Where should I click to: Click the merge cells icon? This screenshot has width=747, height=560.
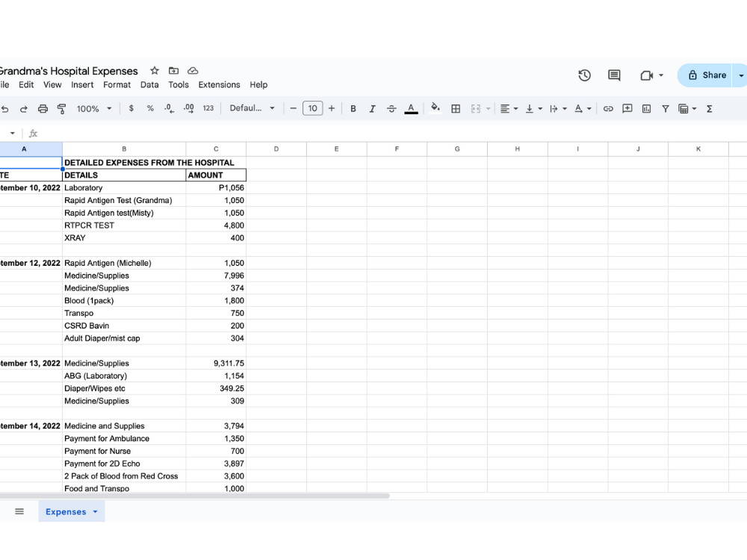(x=475, y=108)
